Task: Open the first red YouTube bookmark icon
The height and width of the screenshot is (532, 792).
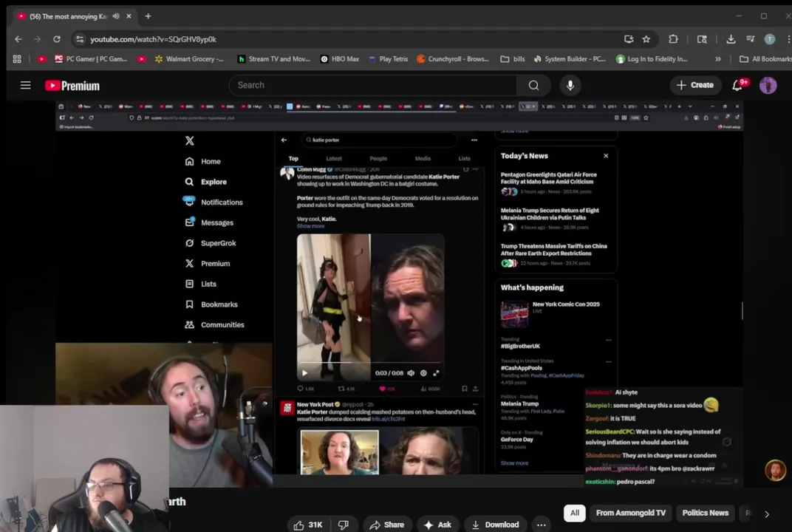Action: pyautogui.click(x=42, y=59)
